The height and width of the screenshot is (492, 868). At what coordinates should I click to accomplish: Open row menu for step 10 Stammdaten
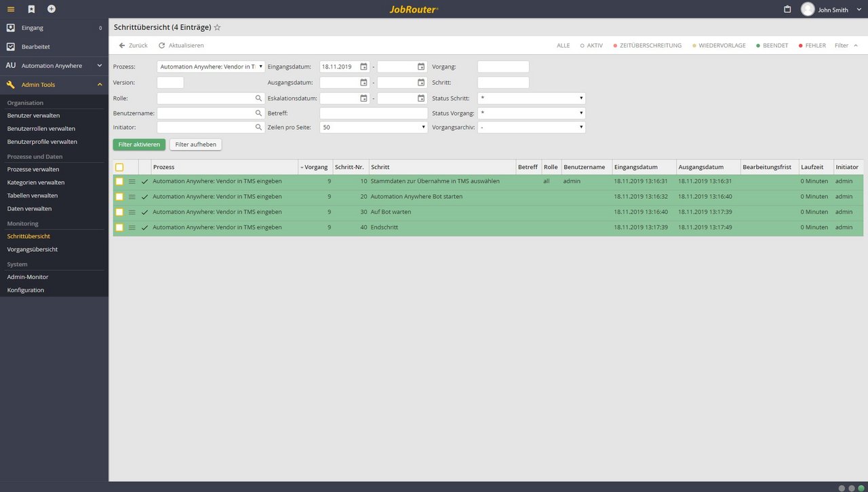(132, 181)
